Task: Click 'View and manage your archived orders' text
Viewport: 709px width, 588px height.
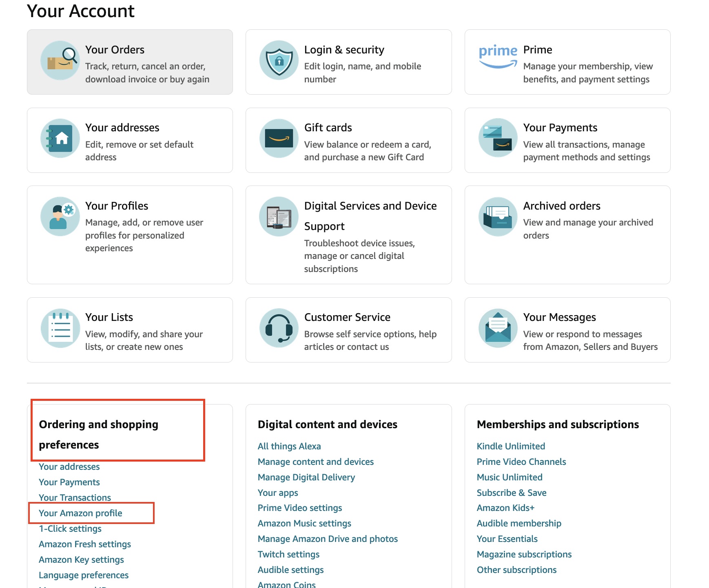Action: pos(588,229)
